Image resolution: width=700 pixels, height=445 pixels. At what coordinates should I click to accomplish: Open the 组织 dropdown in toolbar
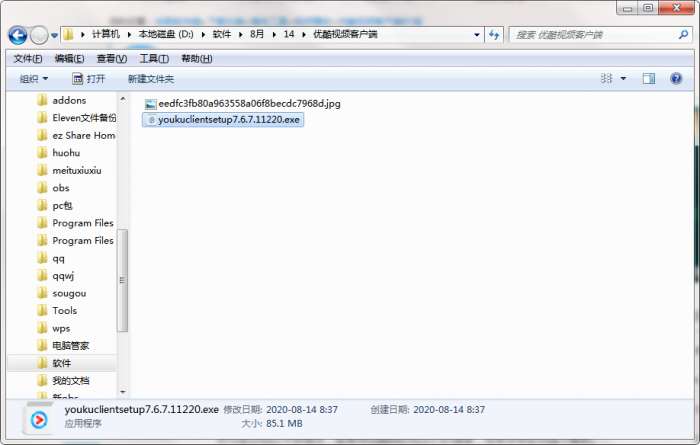[33, 79]
